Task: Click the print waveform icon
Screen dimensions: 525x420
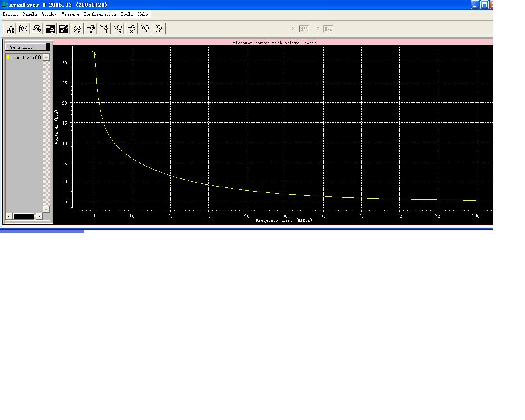Action: pyautogui.click(x=37, y=29)
